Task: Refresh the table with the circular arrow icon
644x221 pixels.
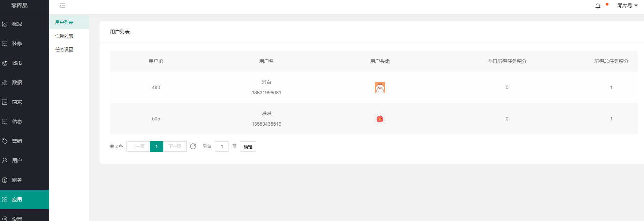Action: 193,146
